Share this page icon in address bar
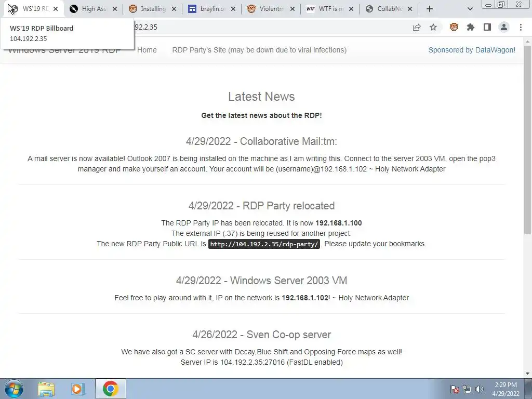The image size is (532, 399). pos(417,27)
